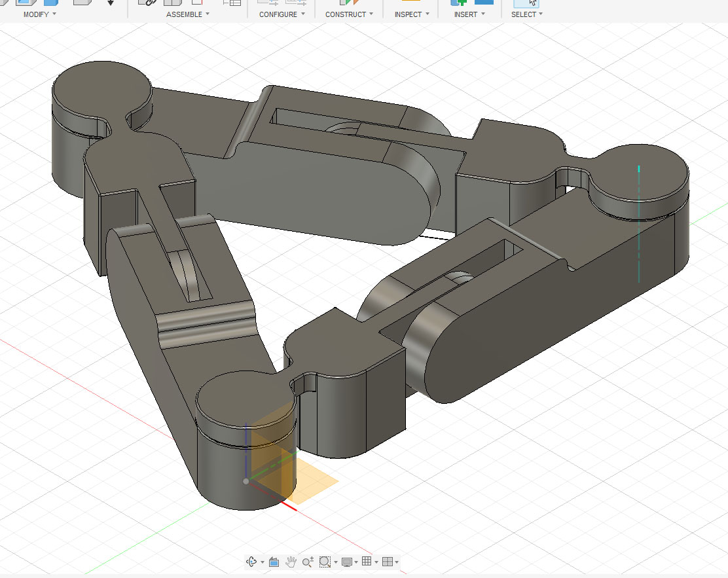This screenshot has width=728, height=578.
Task: Choose the Zoom magnifier tool
Action: pos(307,562)
